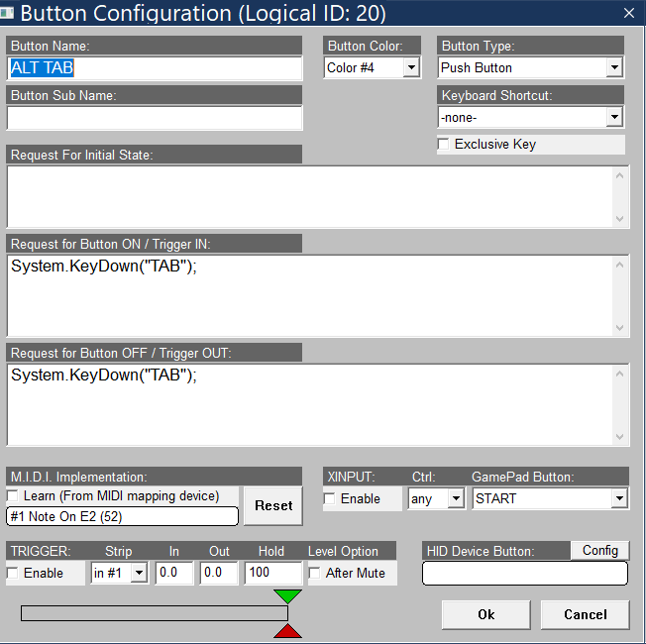Click the MIDI Note On E2 field
Viewport: 646px width, 644px height.
[x=122, y=516]
